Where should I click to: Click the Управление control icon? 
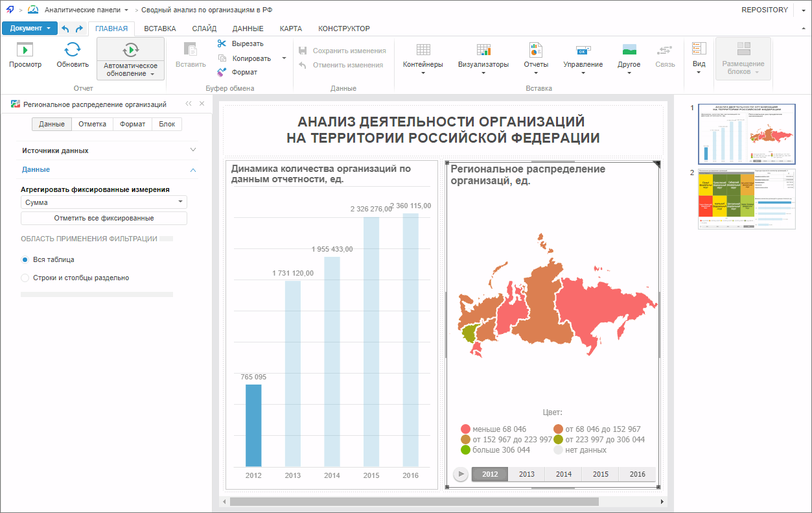click(x=583, y=50)
